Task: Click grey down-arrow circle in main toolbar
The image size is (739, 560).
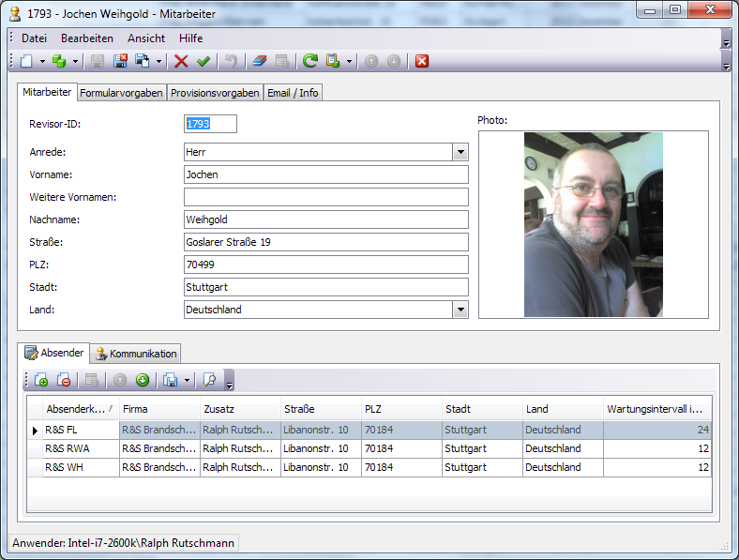Action: 394,61
